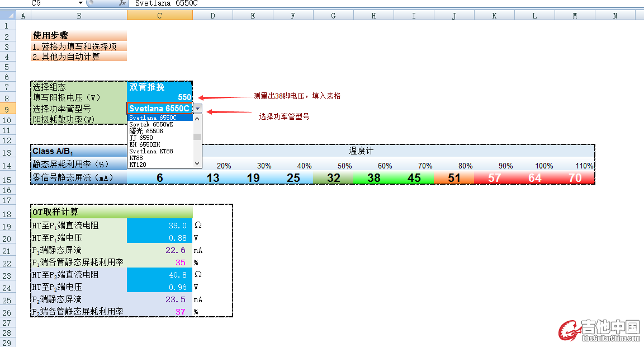This screenshot has height=347, width=644.
Task: Choose KT88 option from the list
Action: [x=160, y=158]
